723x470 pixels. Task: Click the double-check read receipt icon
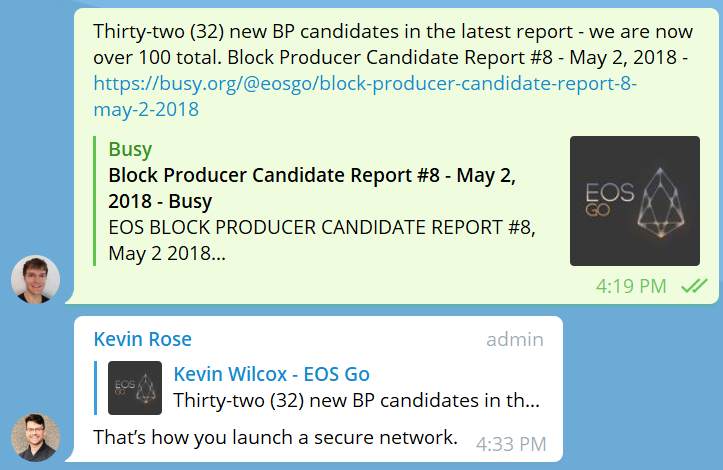pos(694,286)
